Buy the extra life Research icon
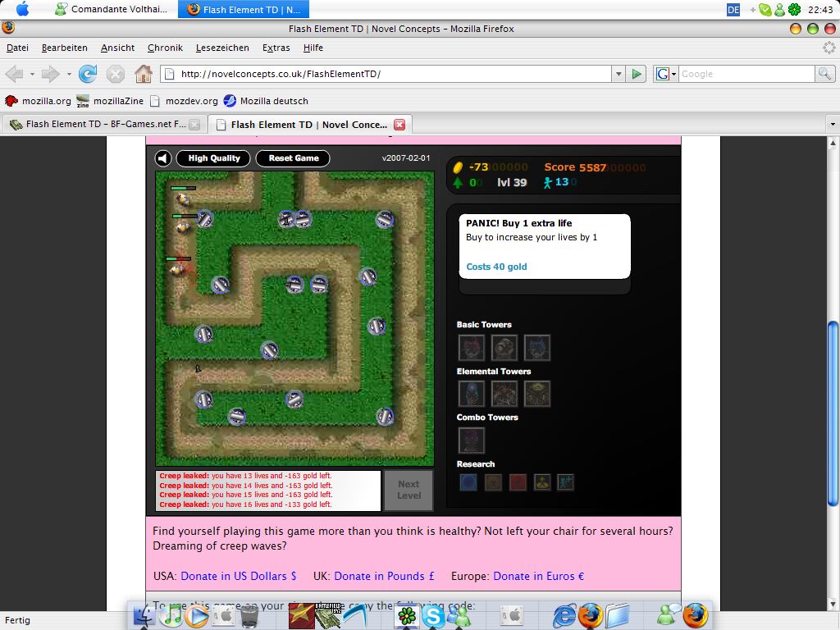 566,482
